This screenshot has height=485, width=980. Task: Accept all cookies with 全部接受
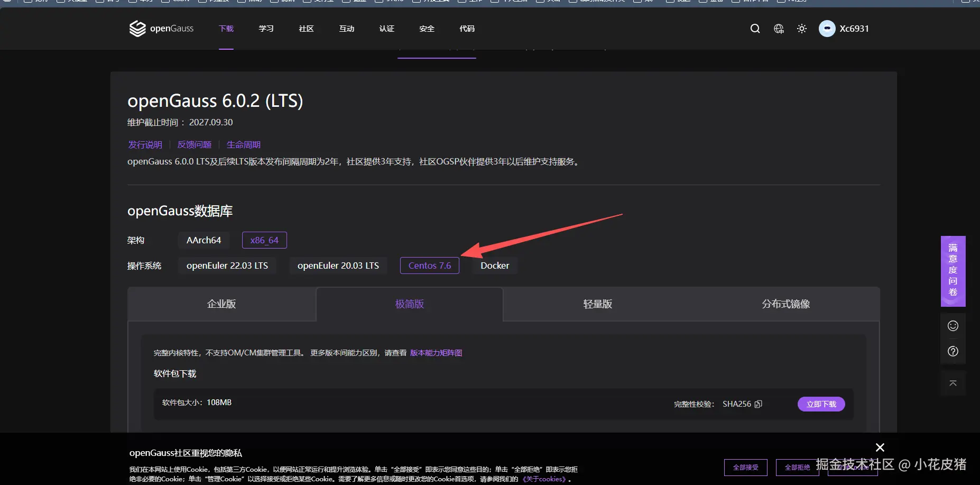[745, 467]
